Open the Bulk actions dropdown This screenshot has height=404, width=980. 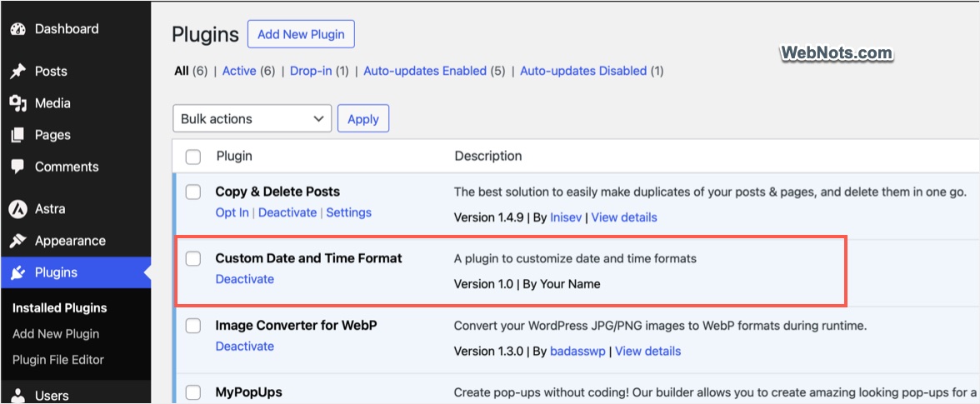[x=252, y=118]
